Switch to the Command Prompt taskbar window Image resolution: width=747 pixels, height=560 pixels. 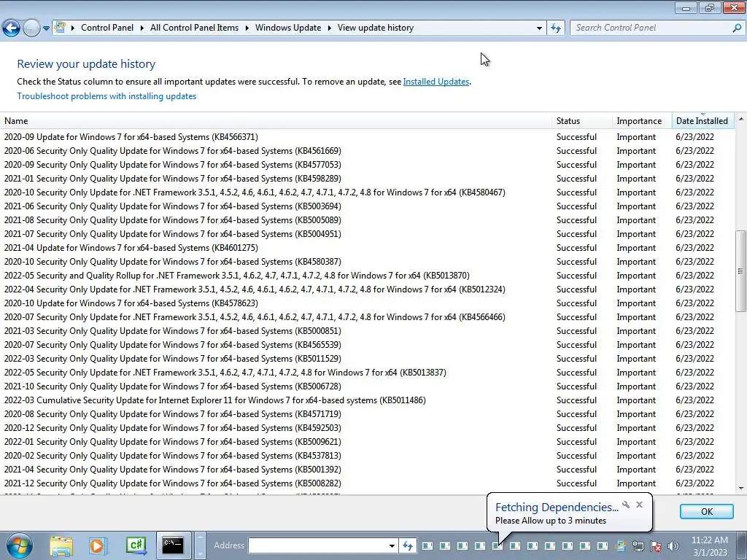tap(173, 545)
